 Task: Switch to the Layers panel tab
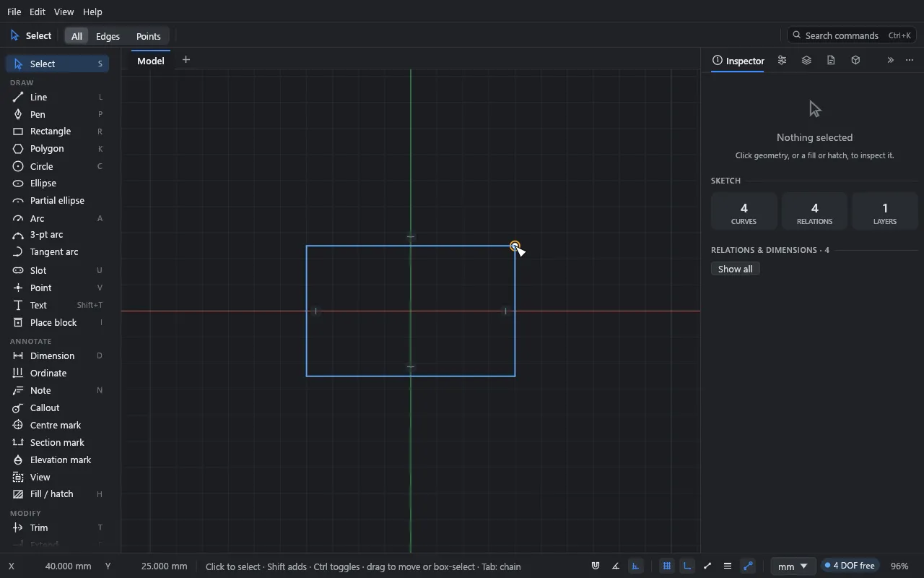click(x=806, y=61)
